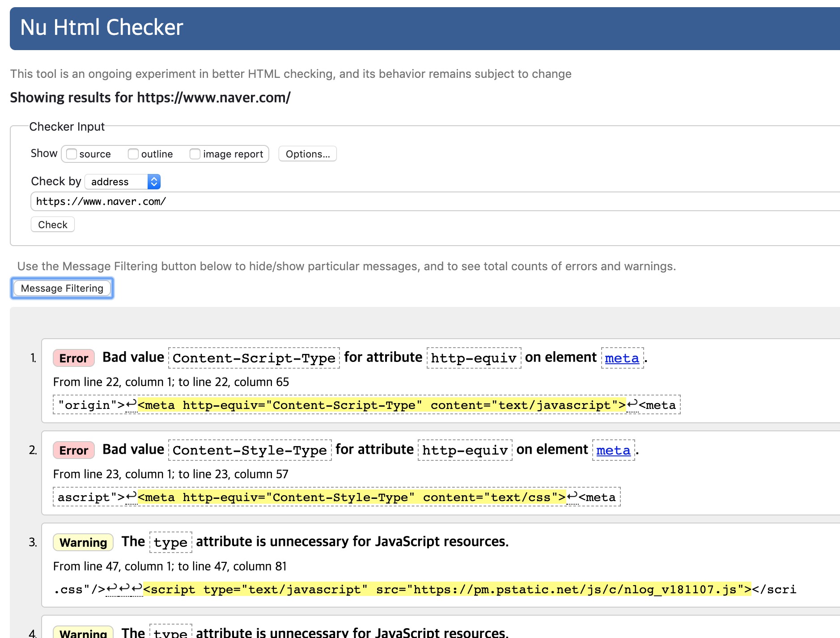This screenshot has height=638, width=840.
Task: Open the meta link in error 2
Action: [613, 450]
